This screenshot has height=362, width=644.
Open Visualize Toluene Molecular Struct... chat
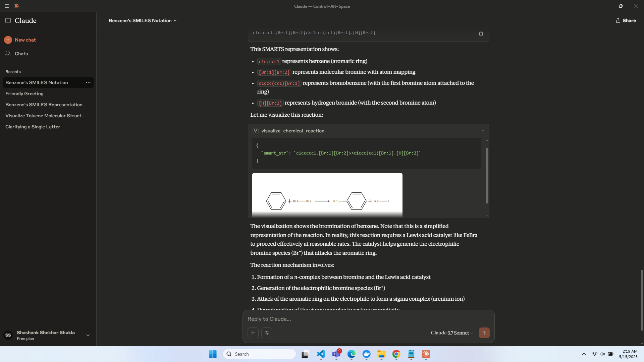[45, 116]
